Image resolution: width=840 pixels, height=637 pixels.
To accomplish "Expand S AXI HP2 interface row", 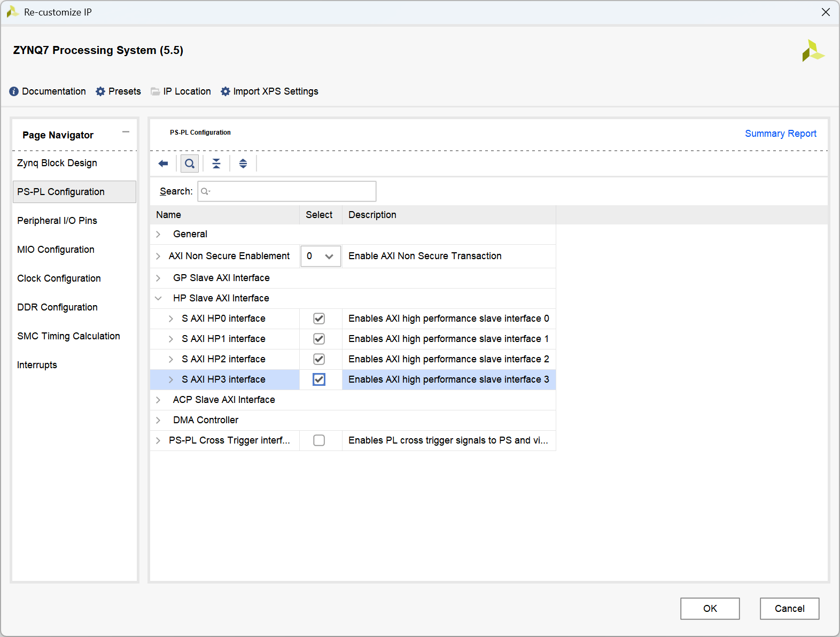I will tap(171, 359).
